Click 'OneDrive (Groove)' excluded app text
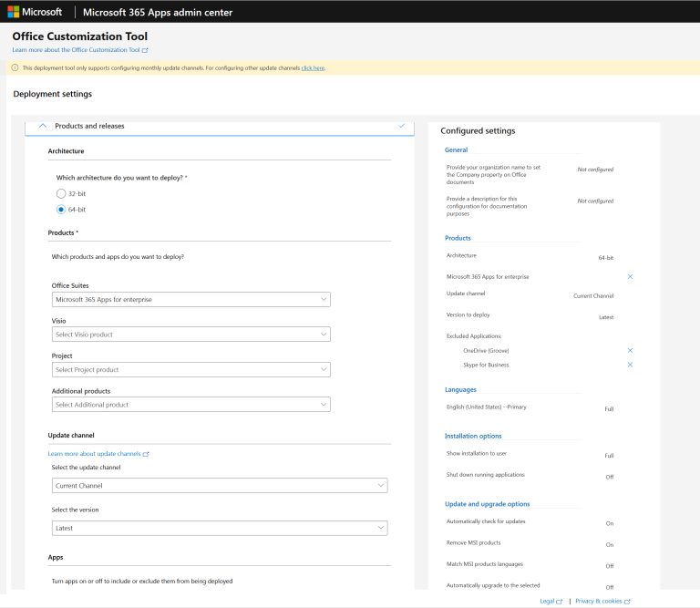This screenshot has width=700, height=608. tap(486, 351)
